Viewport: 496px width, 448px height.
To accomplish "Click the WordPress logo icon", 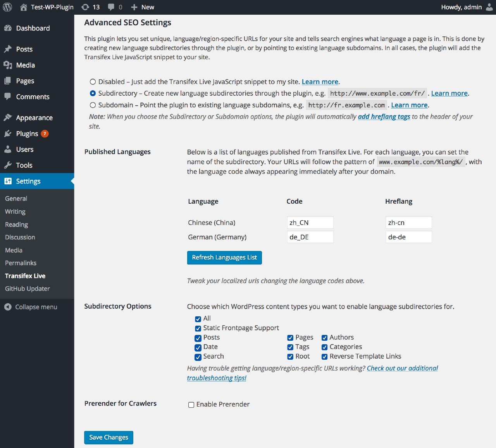I will tap(7, 7).
